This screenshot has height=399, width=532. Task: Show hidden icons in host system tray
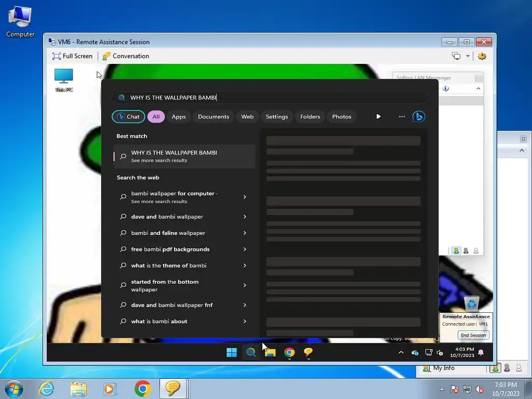442,389
